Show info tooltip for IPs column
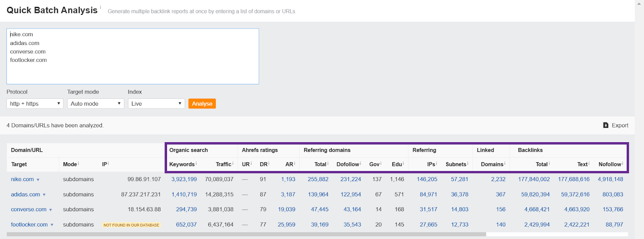The height and width of the screenshot is (239, 644). (x=437, y=163)
